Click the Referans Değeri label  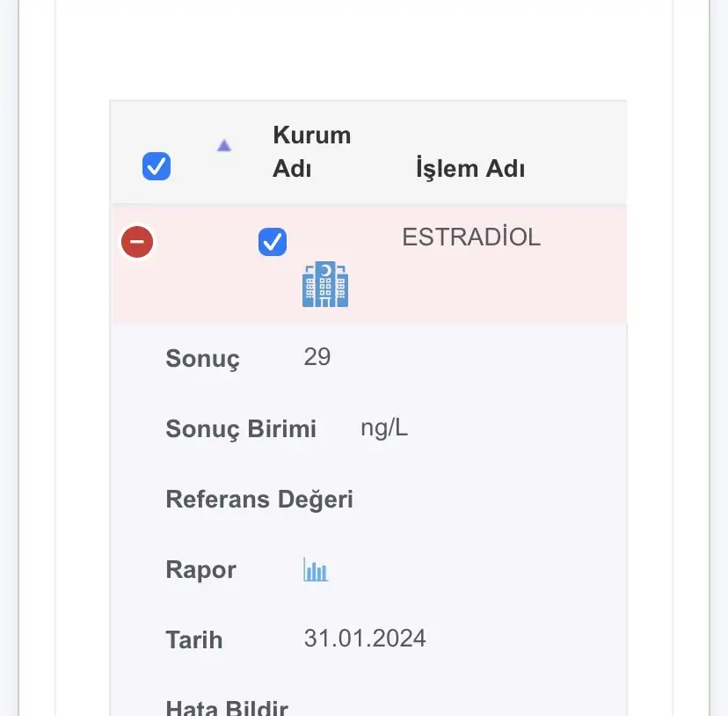tap(259, 500)
